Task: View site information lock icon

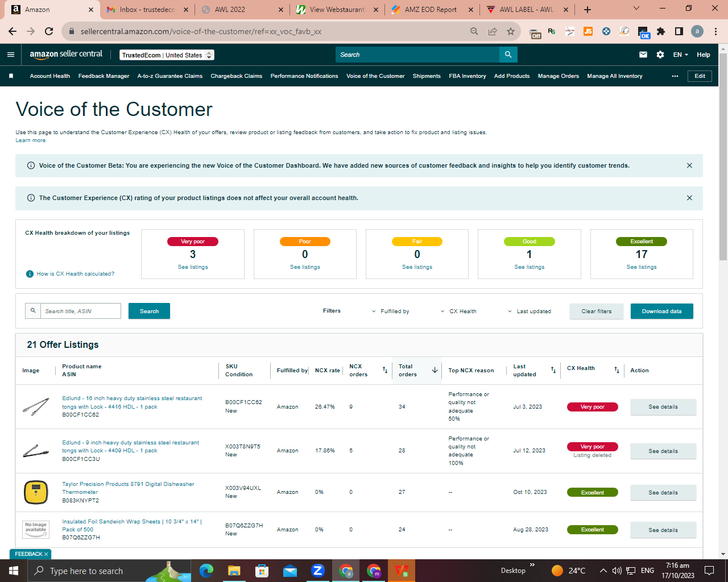Action: coord(72,31)
